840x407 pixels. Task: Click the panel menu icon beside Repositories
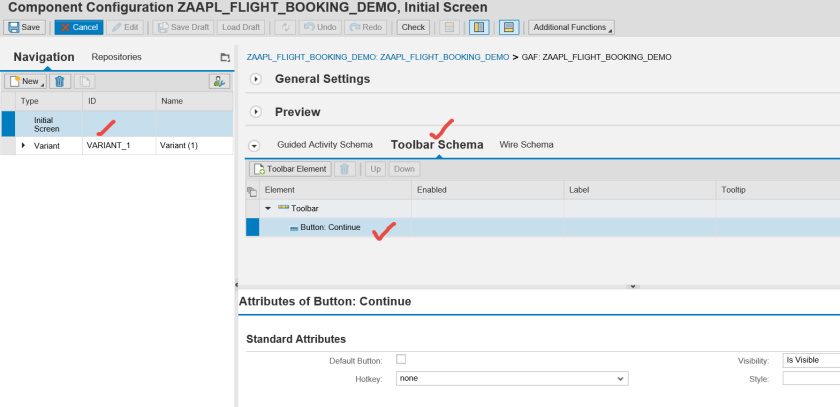(x=225, y=58)
